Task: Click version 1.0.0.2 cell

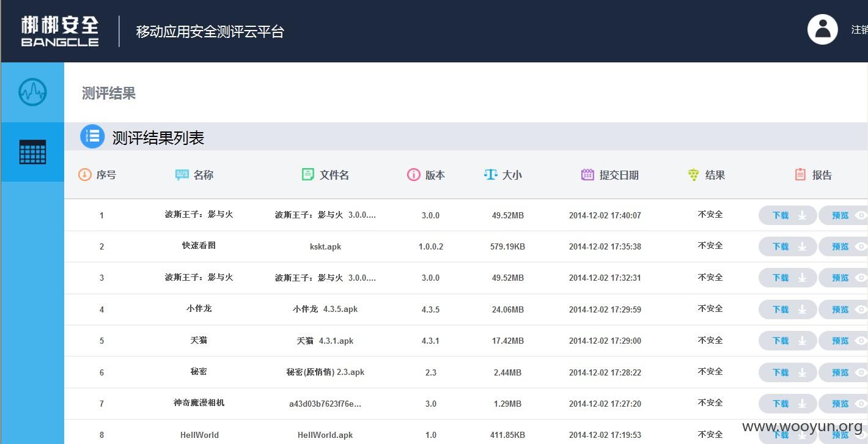Action: (x=430, y=246)
